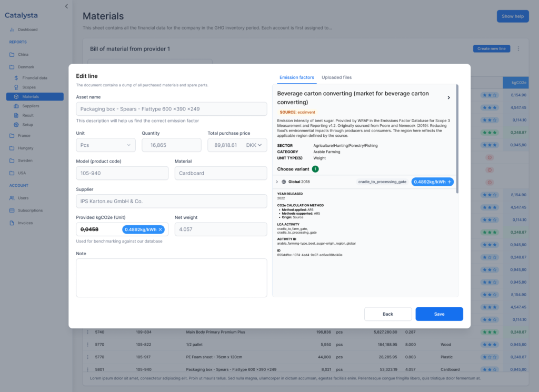Open row options for the 1/2 pallet line

click(x=88, y=345)
